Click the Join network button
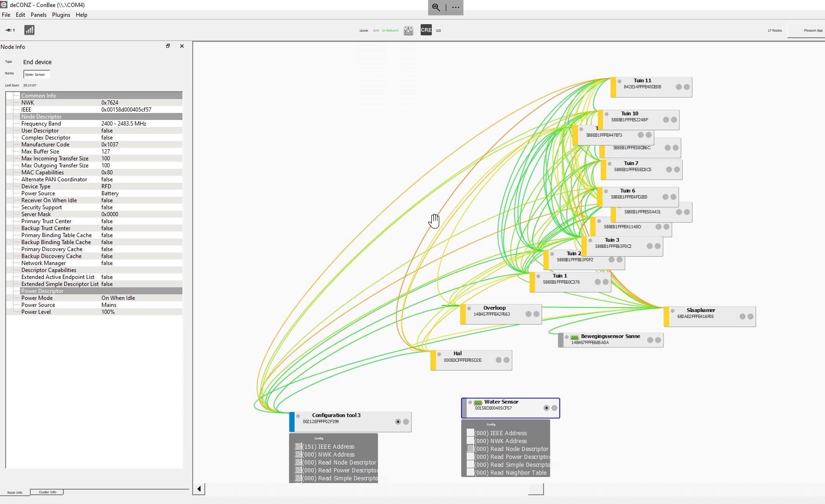Image resolution: width=825 pixels, height=504 pixels. (x=376, y=31)
